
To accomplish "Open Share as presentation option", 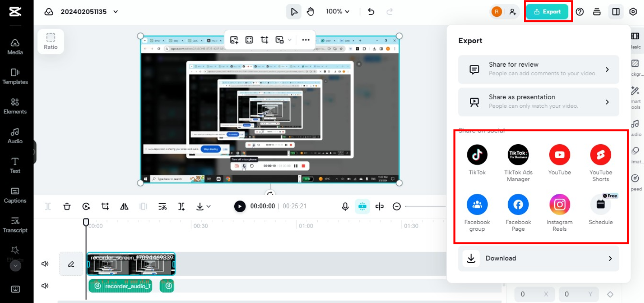I will pos(539,102).
